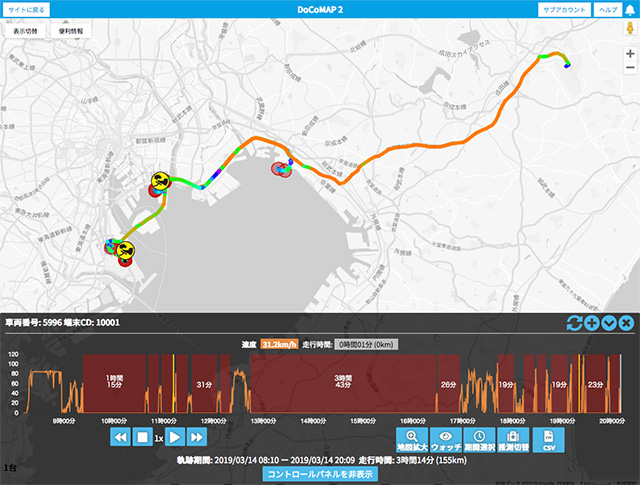640x485 pixels.
Task: Click the 地図拡大 map zoom icon
Action: (x=410, y=440)
